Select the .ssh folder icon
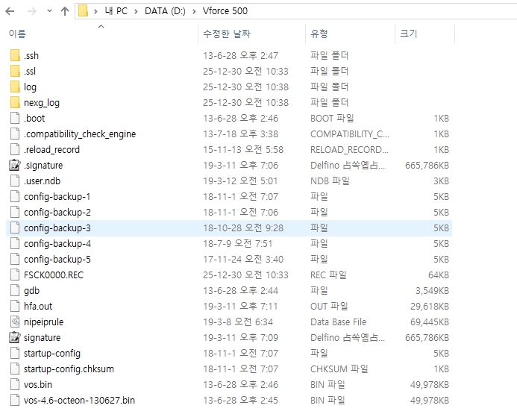The width and height of the screenshot is (517, 420). [15, 56]
